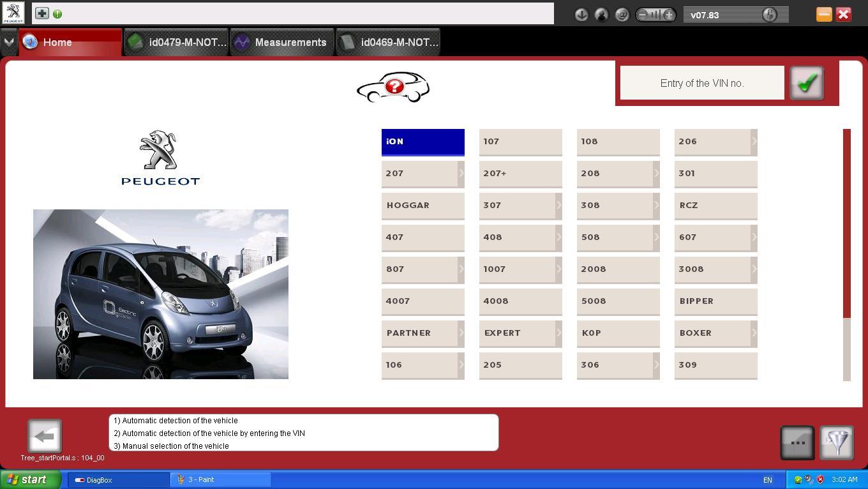Select the 4008 model
868x489 pixels.
click(521, 301)
